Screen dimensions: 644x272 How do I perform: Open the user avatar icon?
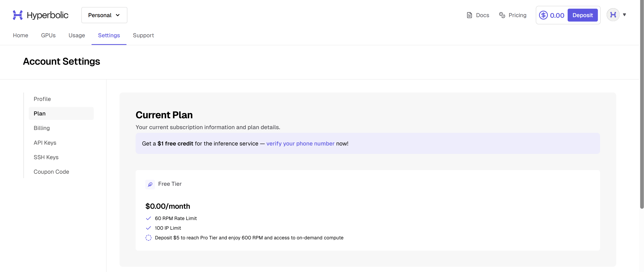pos(613,15)
